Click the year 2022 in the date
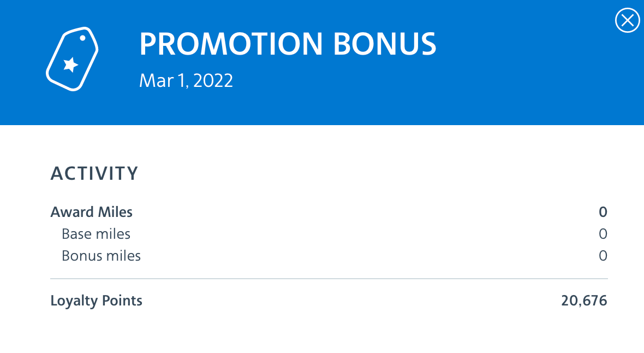Image resolution: width=644 pixels, height=353 pixels. pyautogui.click(x=213, y=81)
